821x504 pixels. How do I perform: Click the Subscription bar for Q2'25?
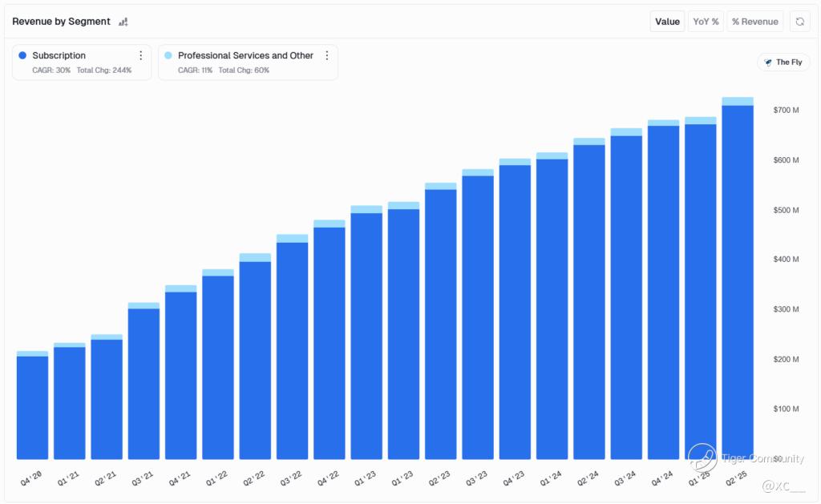point(738,283)
